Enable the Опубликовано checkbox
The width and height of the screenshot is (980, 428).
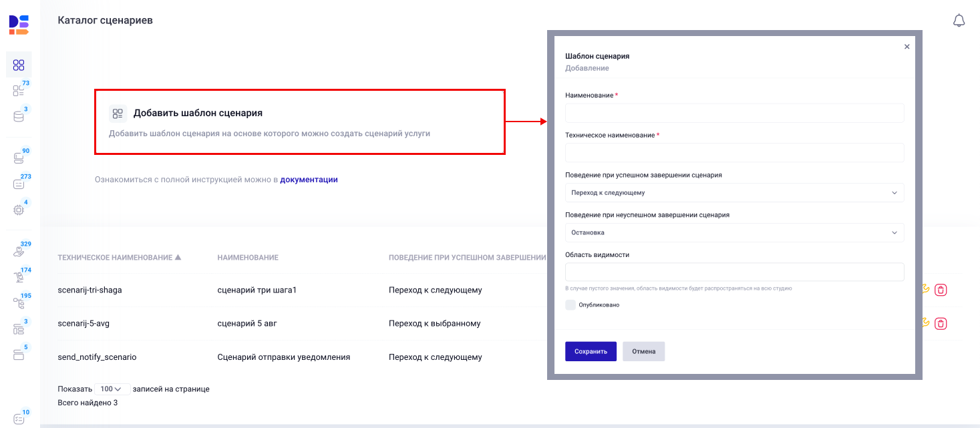pos(570,304)
